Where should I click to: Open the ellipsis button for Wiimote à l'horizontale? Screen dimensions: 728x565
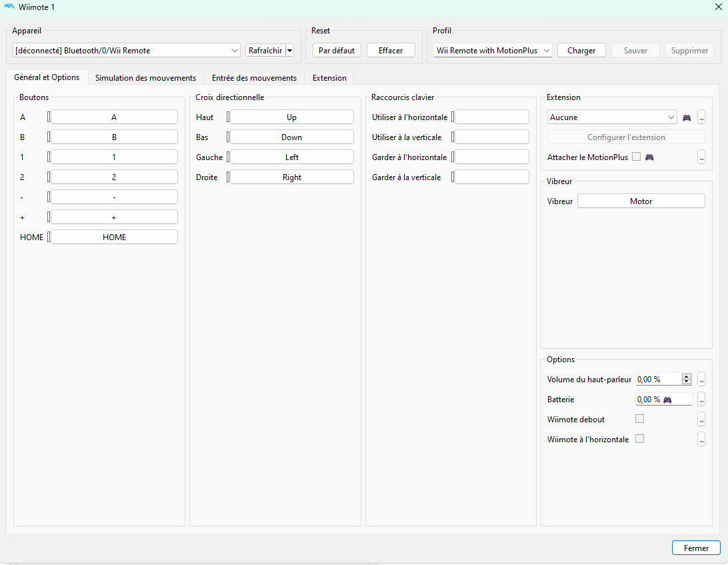pos(701,439)
